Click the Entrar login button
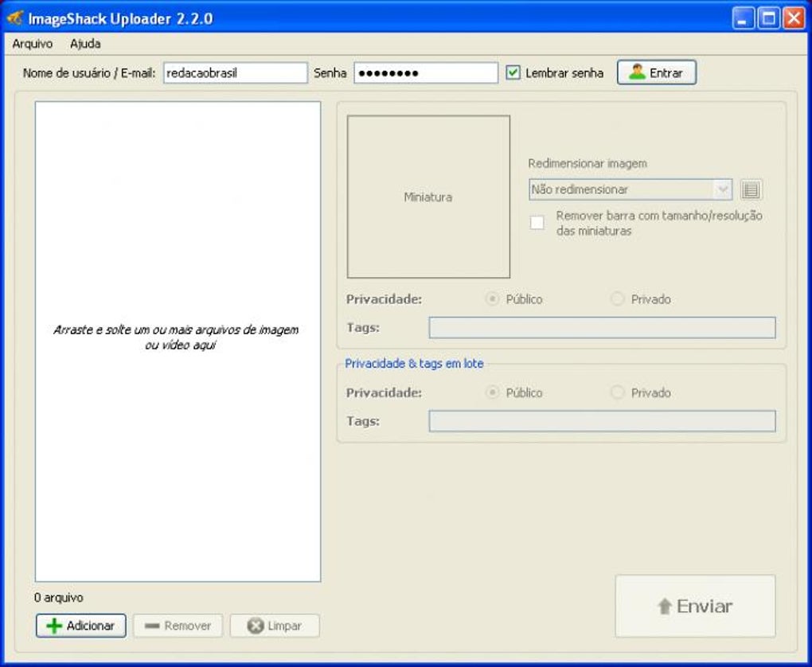812x667 pixels. [x=657, y=72]
